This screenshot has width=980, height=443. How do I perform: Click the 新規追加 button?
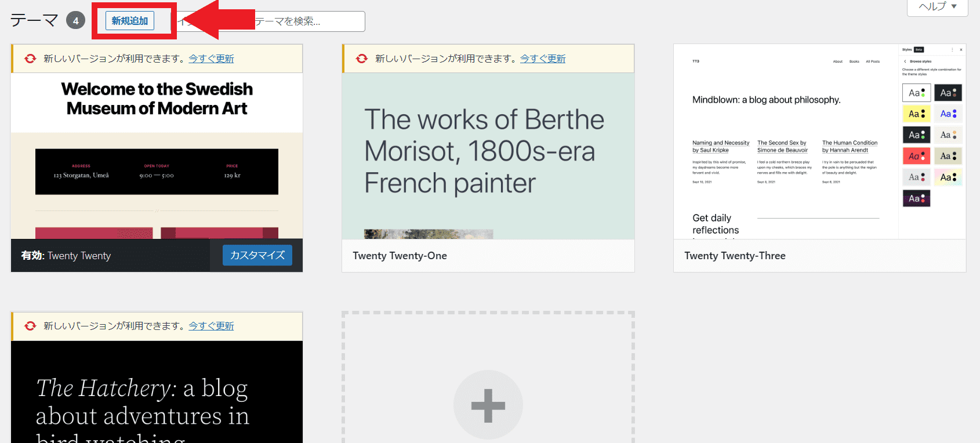click(130, 21)
